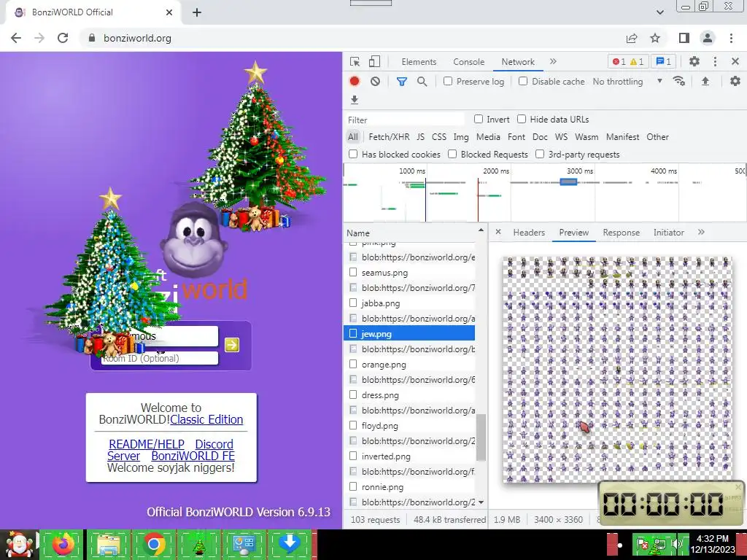Viewport: 747px width, 560px height.
Task: Open a new Chrome tab
Action: pos(197,13)
